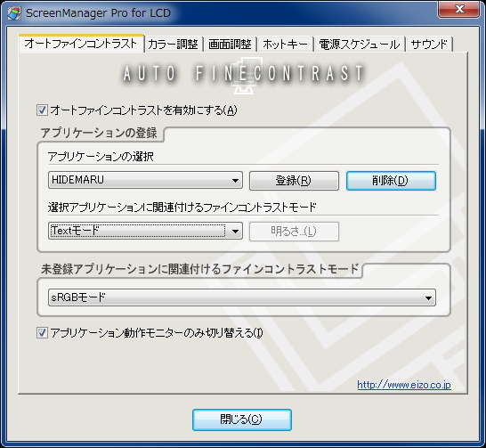The width and height of the screenshot is (486, 448).
Task: Open the カラー調整 tab
Action: pyautogui.click(x=173, y=45)
